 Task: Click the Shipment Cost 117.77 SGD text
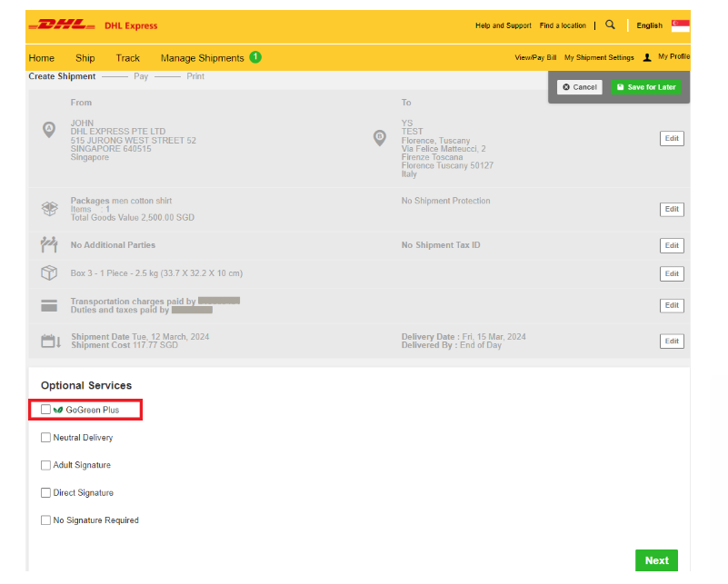click(x=125, y=345)
